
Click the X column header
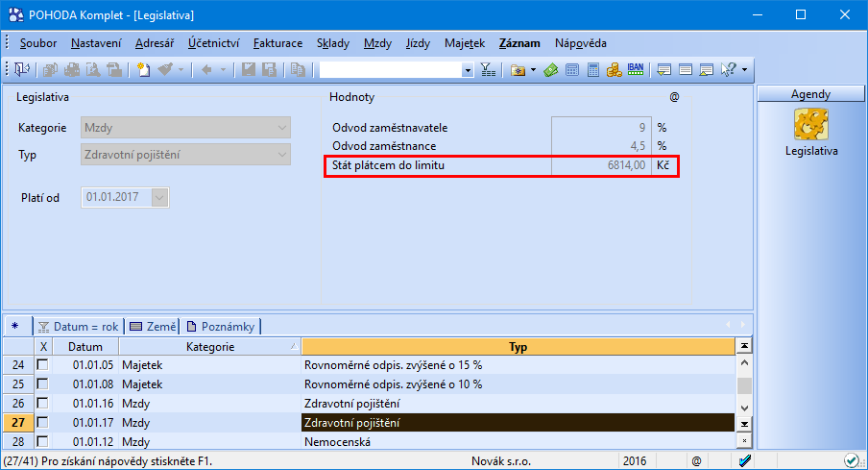click(43, 347)
